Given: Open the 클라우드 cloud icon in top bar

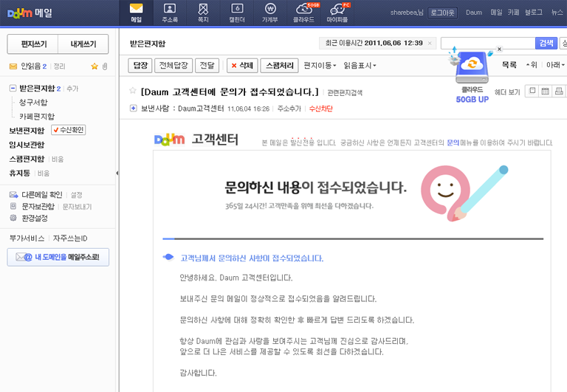Looking at the screenshot, I should click(x=303, y=13).
